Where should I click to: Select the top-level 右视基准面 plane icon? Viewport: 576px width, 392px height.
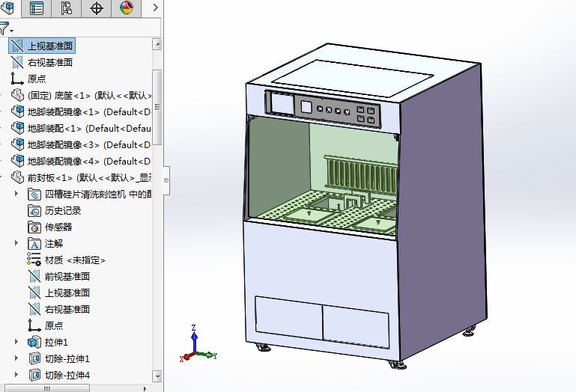[17, 62]
